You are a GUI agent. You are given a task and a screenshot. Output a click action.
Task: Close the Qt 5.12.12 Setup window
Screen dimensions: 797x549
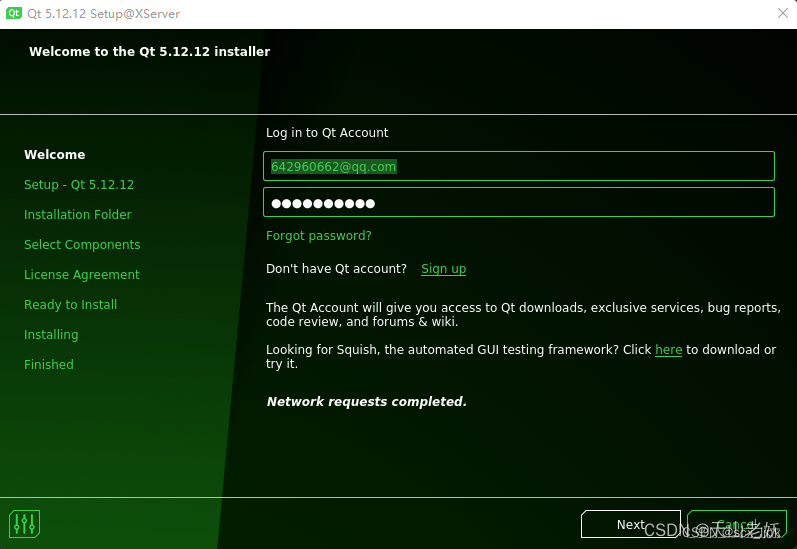pyautogui.click(x=783, y=13)
